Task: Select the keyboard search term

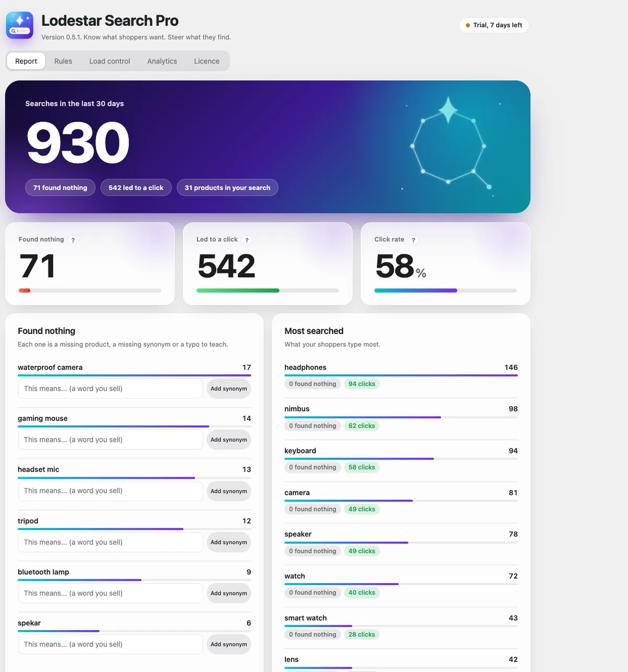Action: [300, 451]
